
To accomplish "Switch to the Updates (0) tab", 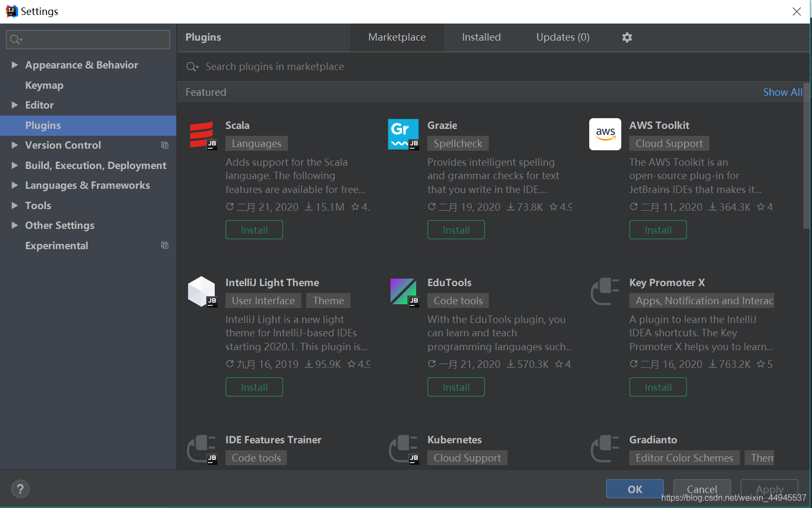I will pyautogui.click(x=563, y=37).
